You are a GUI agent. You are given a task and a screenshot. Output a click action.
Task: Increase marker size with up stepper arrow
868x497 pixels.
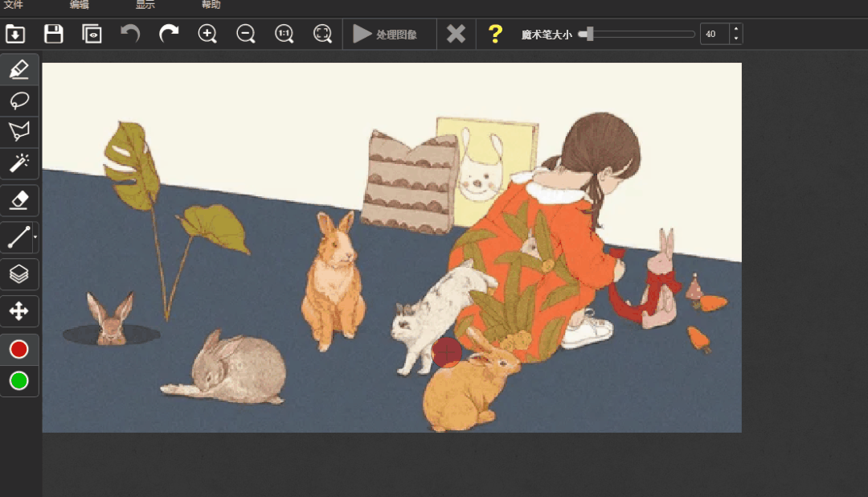click(x=736, y=29)
